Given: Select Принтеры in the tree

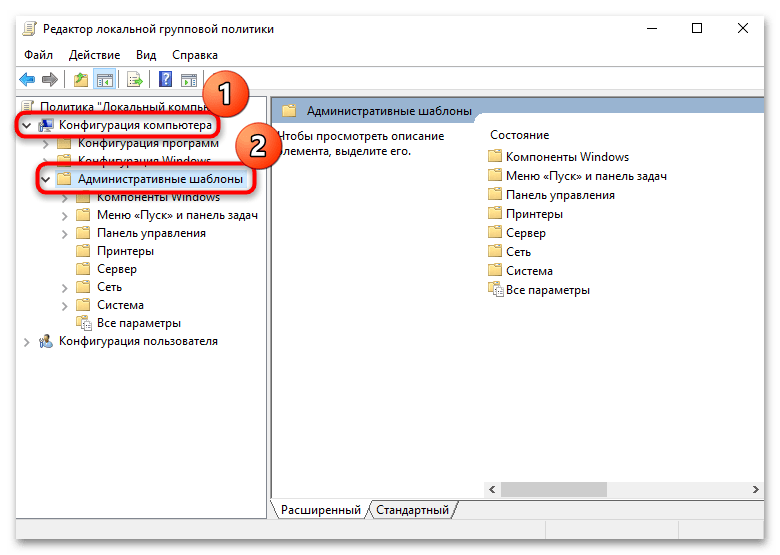Looking at the screenshot, I should click(x=125, y=251).
